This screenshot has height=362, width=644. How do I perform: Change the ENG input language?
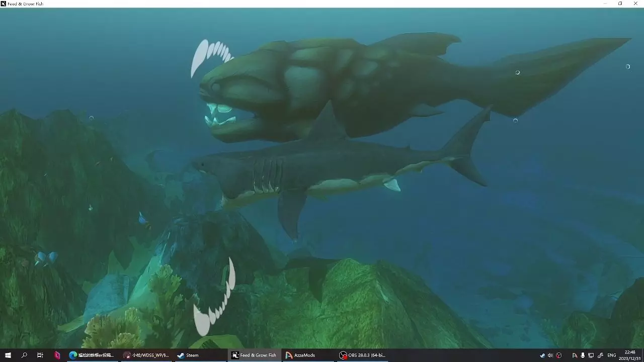(612, 355)
